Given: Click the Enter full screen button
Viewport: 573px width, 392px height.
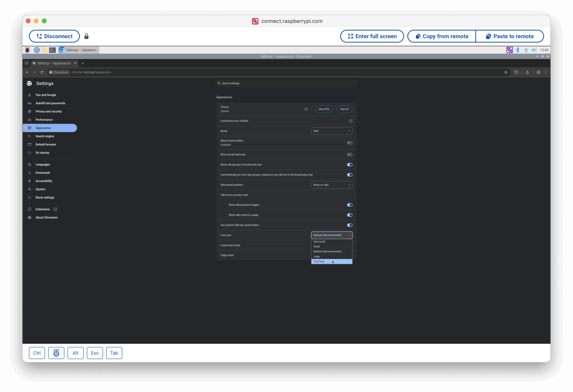Looking at the screenshot, I should pos(372,36).
